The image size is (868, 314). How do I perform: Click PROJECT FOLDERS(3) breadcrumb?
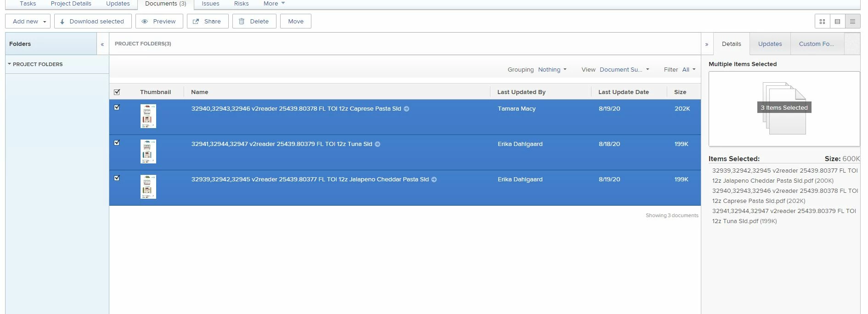143,44
